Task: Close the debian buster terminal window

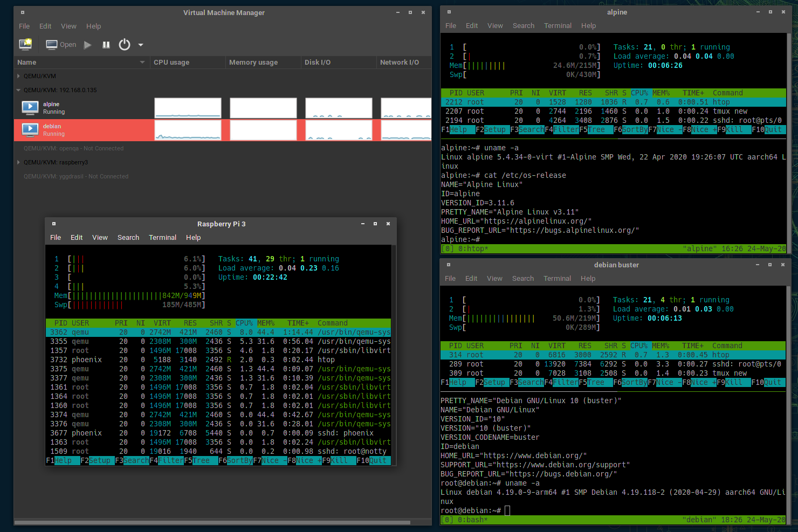Action: point(783,265)
